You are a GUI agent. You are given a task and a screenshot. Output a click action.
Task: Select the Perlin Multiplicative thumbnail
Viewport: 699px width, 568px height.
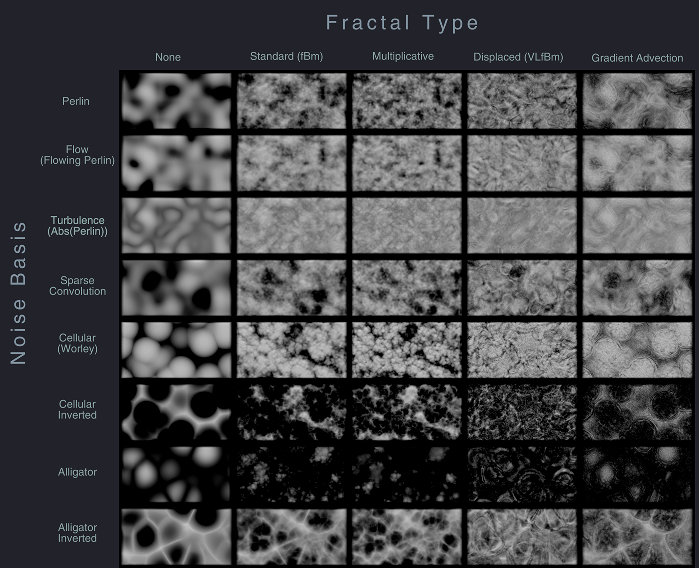coord(407,101)
